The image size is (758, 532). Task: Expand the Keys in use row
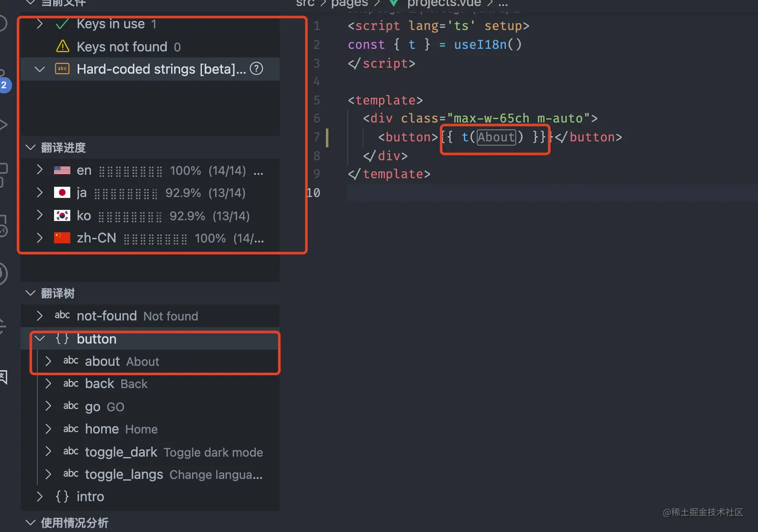click(x=40, y=24)
